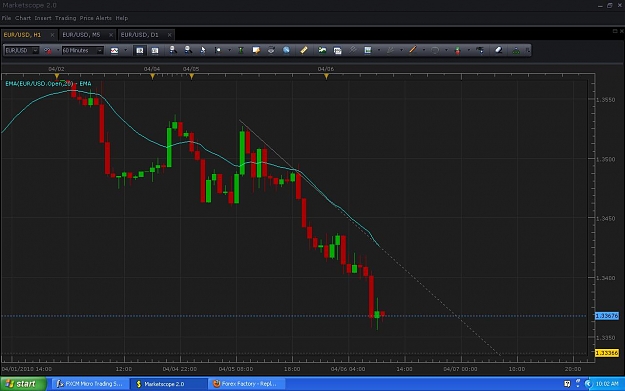Click the 04/02 date marker triangle
This screenshot has height=391, width=625.
(57, 76)
